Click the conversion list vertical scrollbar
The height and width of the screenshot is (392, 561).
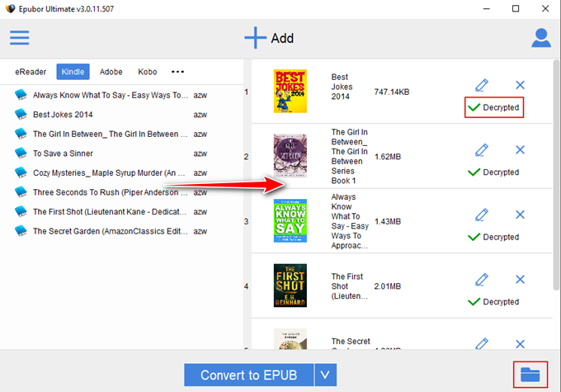[556, 175]
